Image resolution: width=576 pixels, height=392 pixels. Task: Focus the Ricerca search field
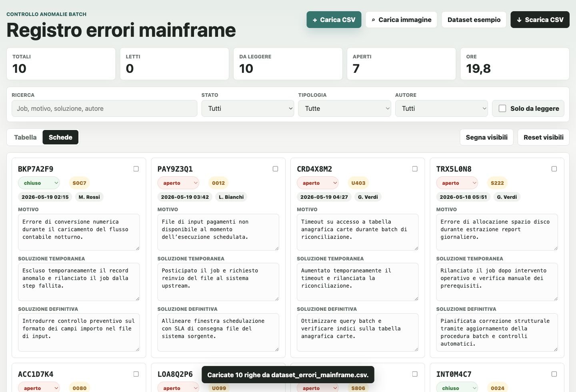(104, 108)
